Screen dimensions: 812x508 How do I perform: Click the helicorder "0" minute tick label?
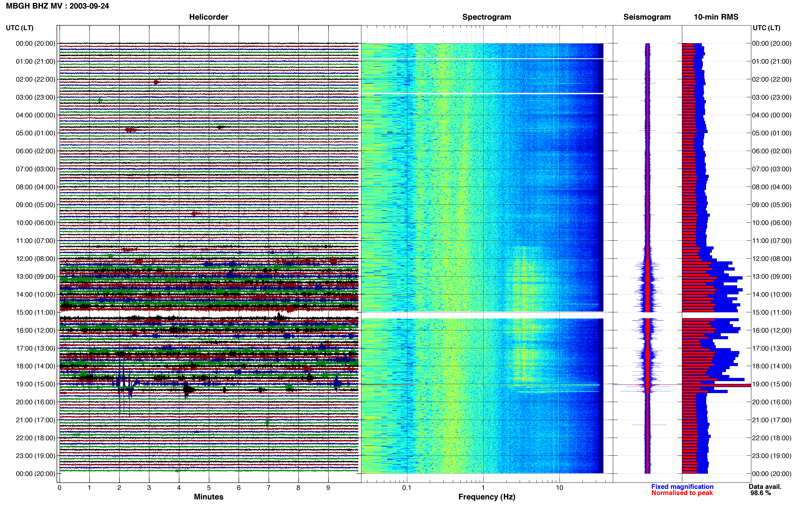click(59, 488)
